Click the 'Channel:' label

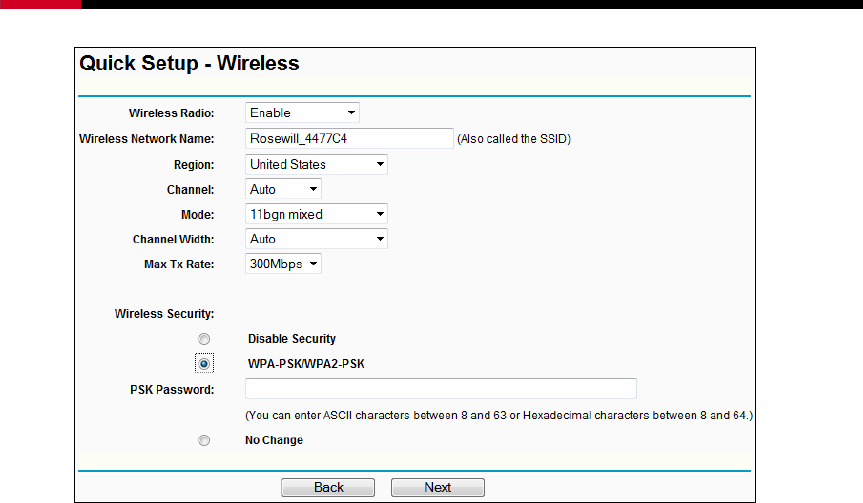coord(190,190)
